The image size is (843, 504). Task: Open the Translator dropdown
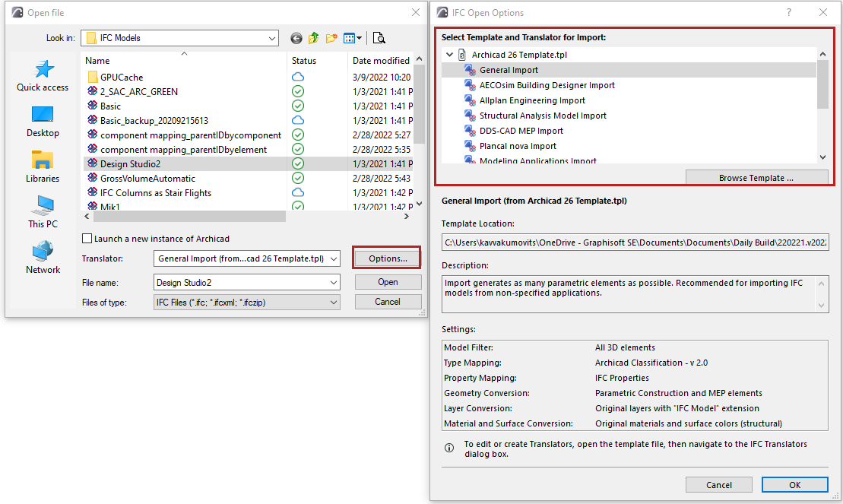click(334, 258)
